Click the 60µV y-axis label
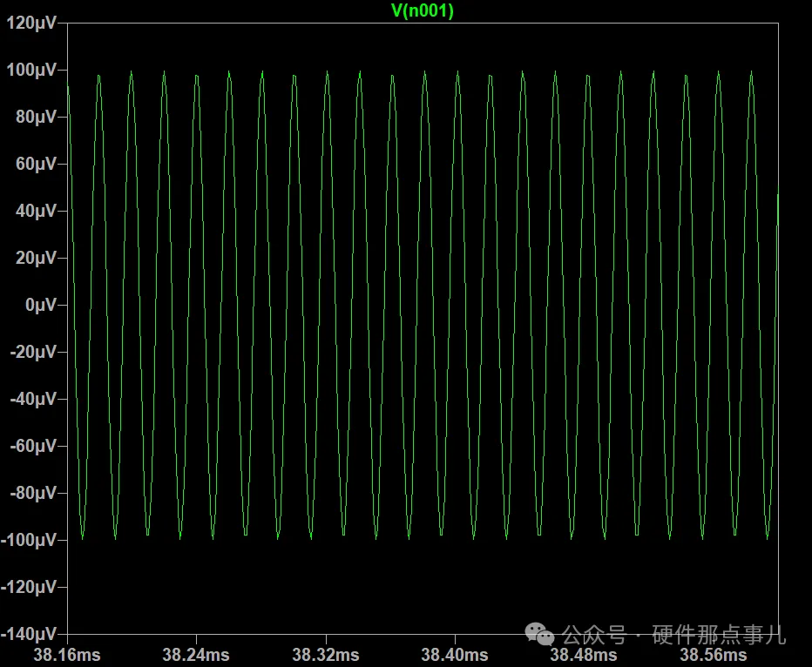 click(36, 165)
